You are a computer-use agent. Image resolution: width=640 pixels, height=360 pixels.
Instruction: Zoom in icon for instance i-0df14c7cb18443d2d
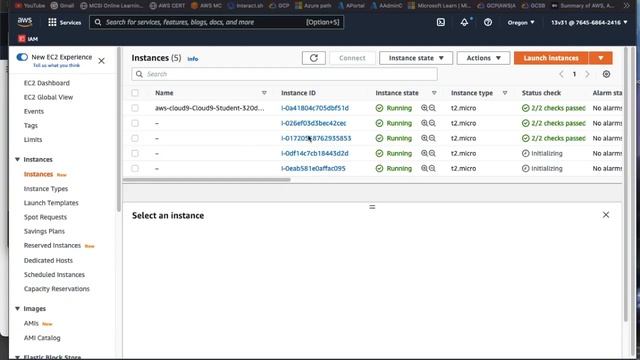(x=424, y=153)
